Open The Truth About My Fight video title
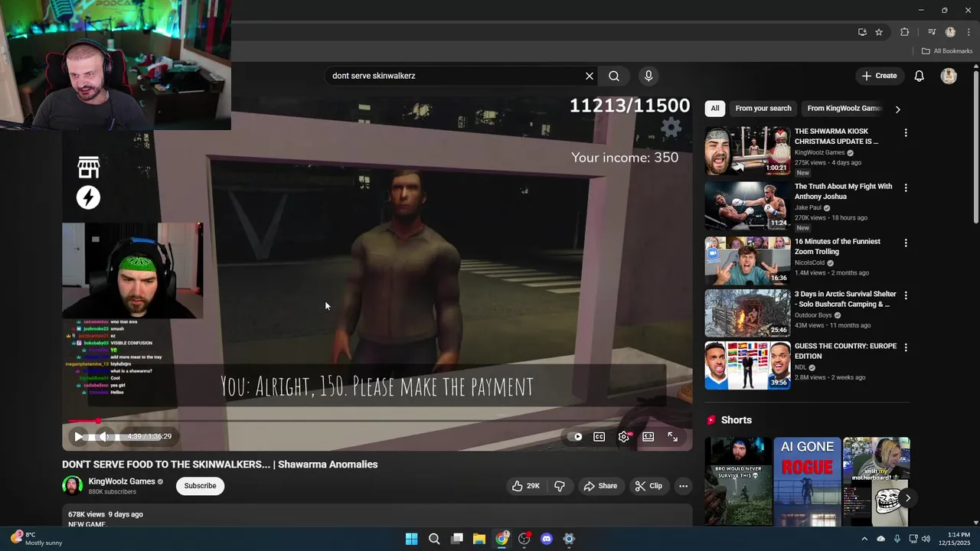 pos(843,191)
